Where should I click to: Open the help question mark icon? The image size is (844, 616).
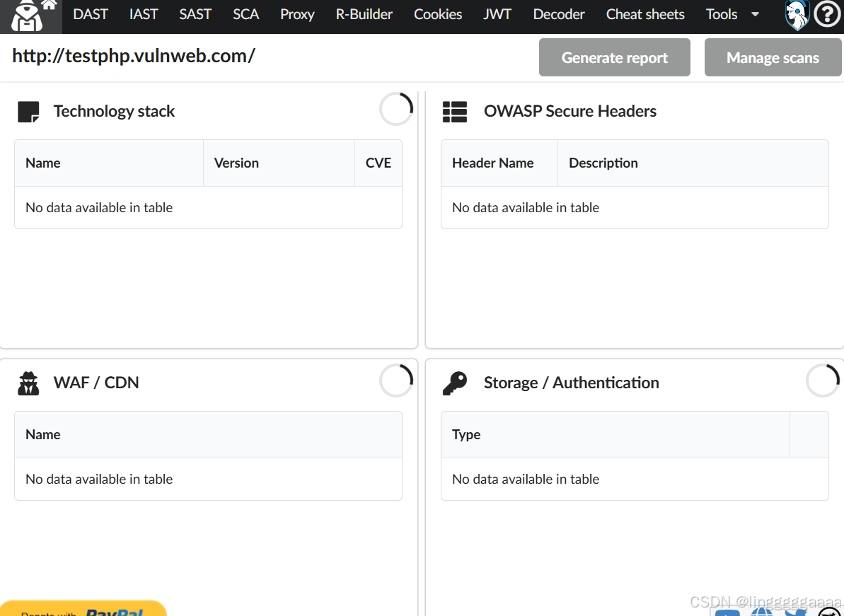tap(827, 15)
